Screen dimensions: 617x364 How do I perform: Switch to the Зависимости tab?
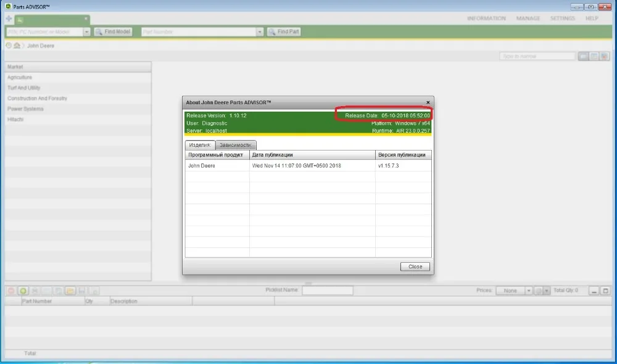236,145
